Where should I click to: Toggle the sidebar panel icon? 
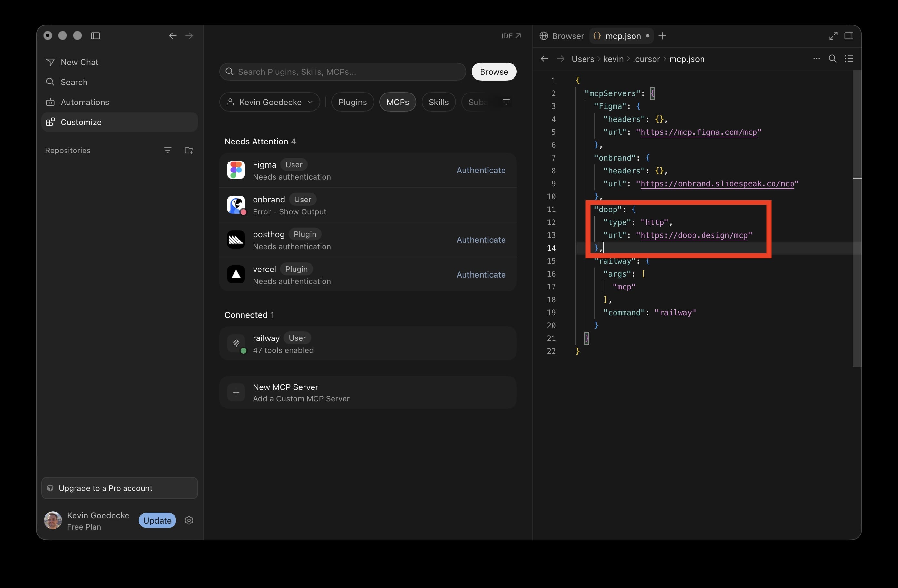point(95,36)
